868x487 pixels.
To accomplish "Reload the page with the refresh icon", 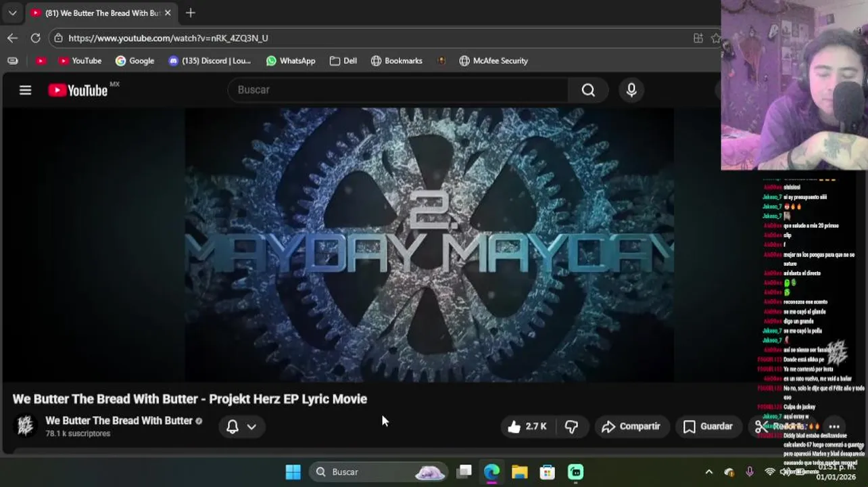I will pos(35,38).
